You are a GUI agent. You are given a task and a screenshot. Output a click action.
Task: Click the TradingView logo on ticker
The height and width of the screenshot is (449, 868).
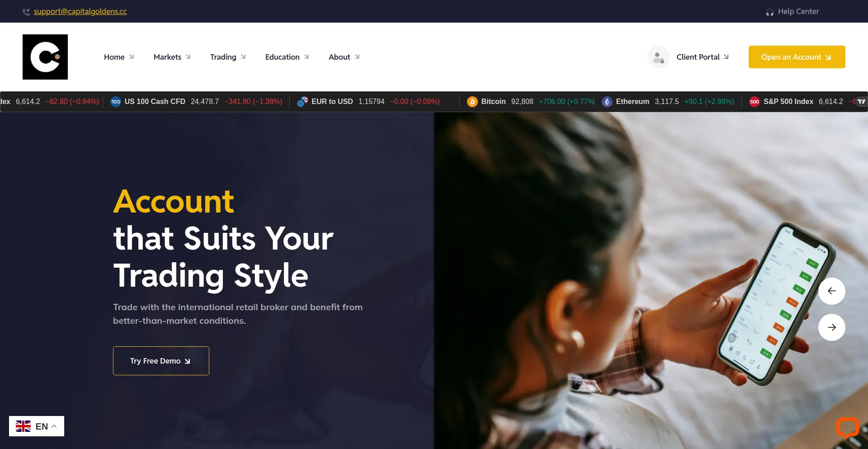coord(861,102)
